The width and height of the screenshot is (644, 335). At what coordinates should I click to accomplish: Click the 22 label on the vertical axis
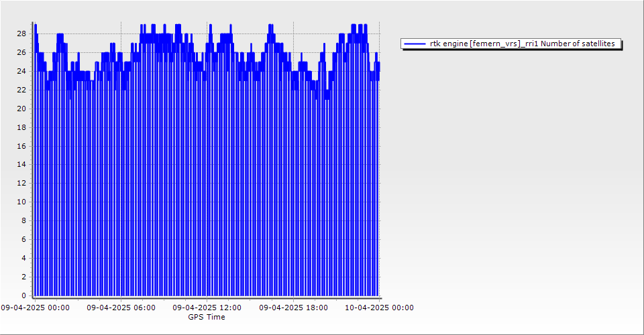click(21, 90)
